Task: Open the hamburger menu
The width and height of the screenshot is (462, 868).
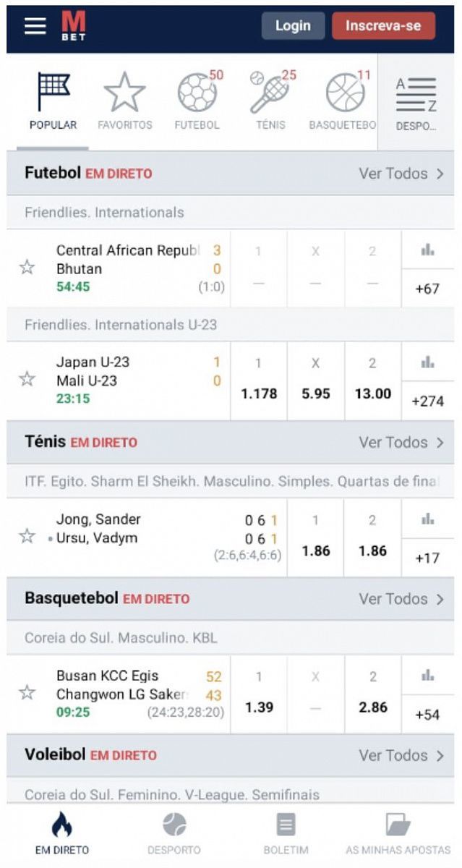Action: [35, 26]
